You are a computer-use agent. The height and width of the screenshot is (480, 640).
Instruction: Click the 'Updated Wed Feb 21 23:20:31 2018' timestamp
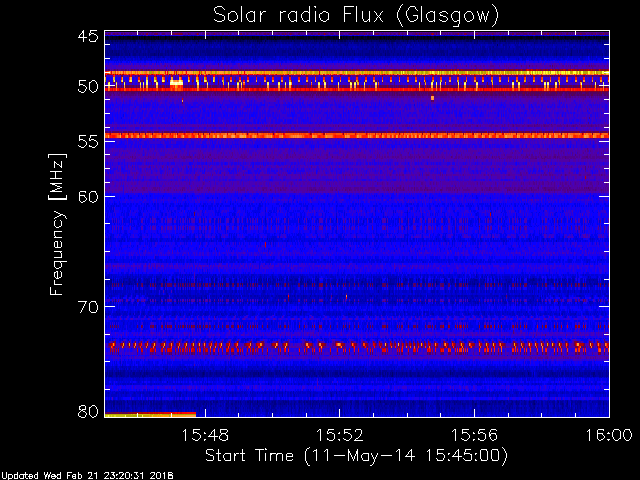point(87,476)
